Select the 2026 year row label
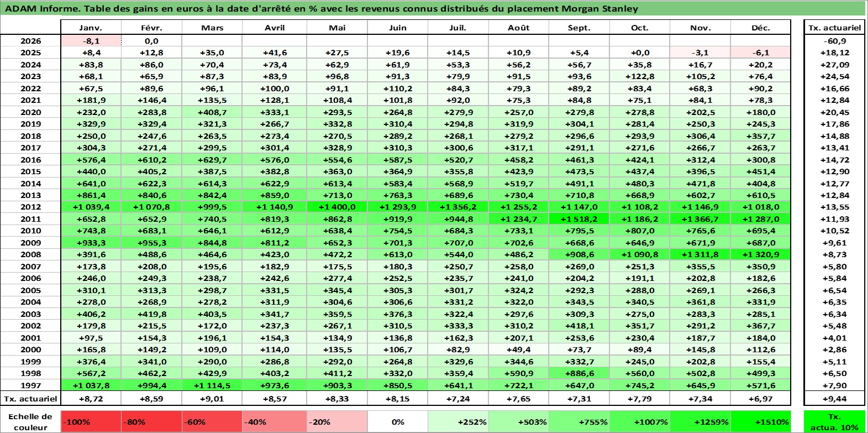The height and width of the screenshot is (433, 868). pyautogui.click(x=30, y=41)
